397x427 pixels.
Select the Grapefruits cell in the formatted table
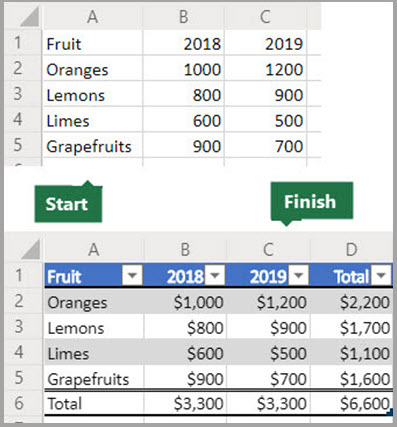pyautogui.click(x=94, y=378)
